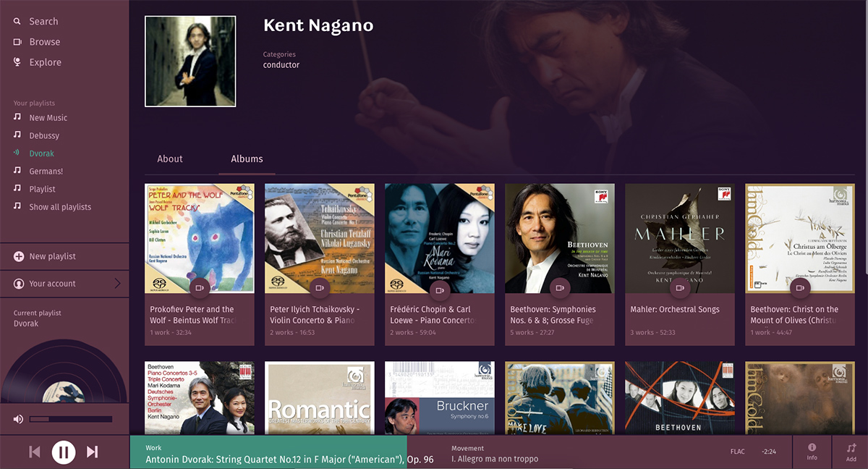This screenshot has width=868, height=469.
Task: Open the Bruckner Symphony no.6 album thumbnail
Action: [439, 398]
